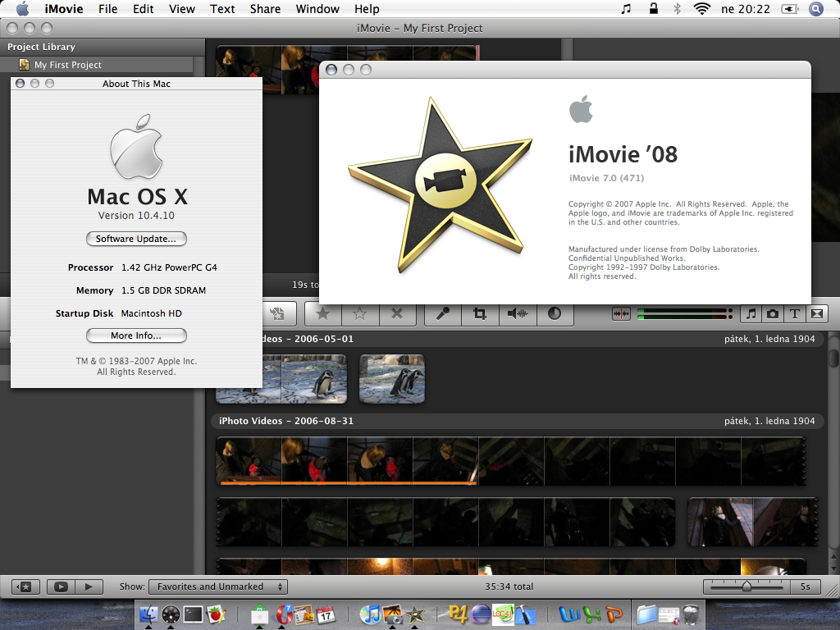Screen dimensions: 840x630
Task: Open the video adjustments tool
Action: point(555,313)
